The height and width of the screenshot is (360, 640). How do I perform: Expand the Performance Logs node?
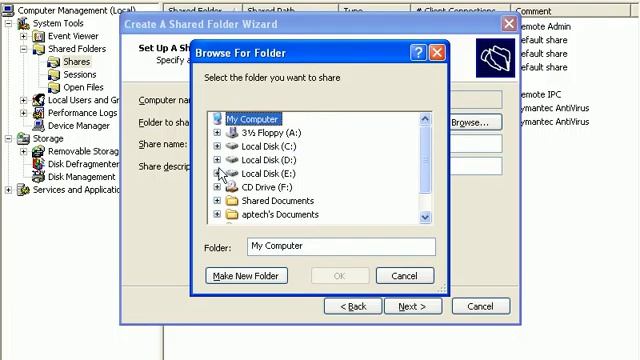(23, 113)
